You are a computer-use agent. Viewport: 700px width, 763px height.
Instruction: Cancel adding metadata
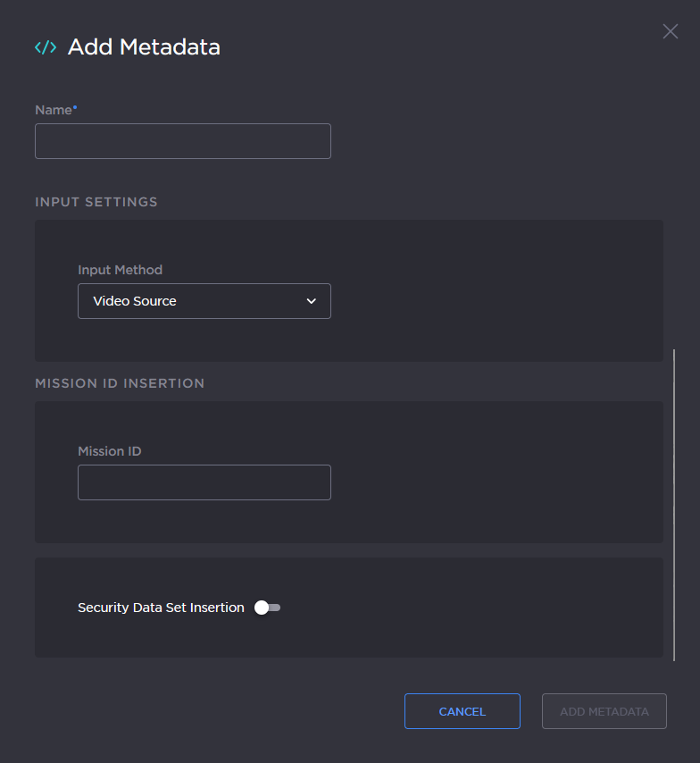(462, 711)
